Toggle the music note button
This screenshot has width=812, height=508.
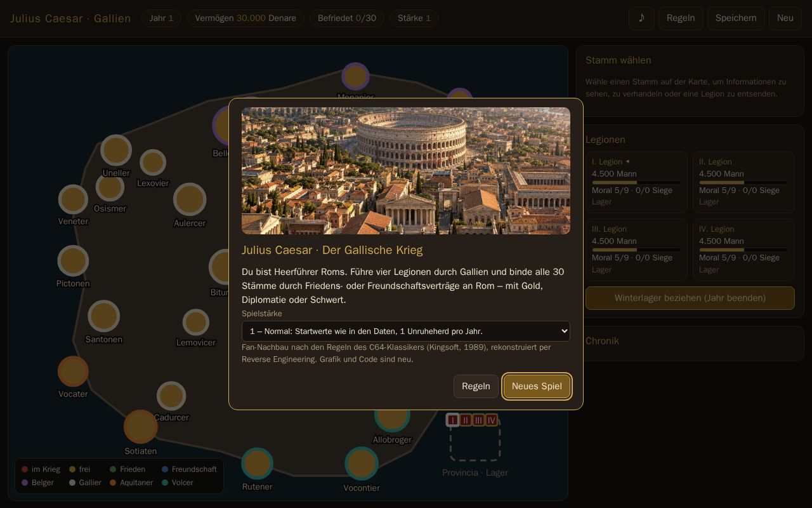tap(641, 18)
